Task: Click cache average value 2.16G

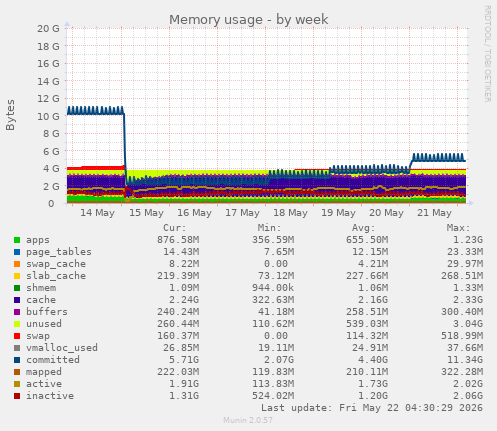Action: 373,300
